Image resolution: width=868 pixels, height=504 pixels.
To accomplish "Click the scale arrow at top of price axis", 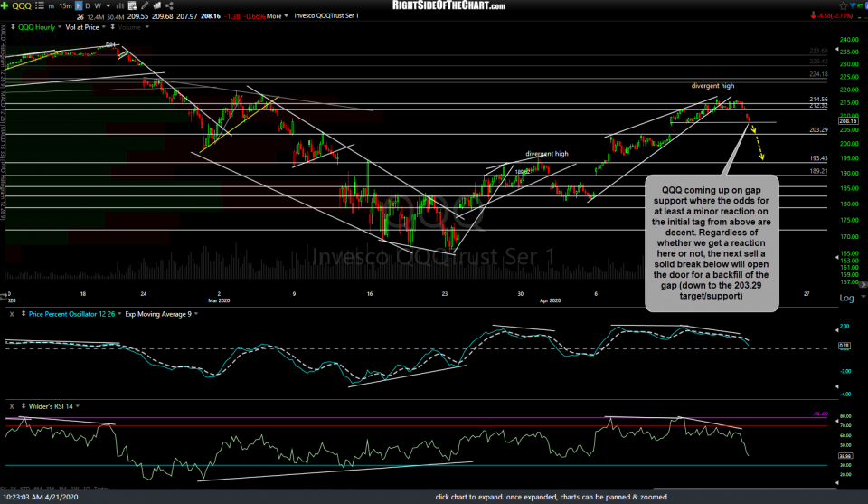I will (836, 50).
